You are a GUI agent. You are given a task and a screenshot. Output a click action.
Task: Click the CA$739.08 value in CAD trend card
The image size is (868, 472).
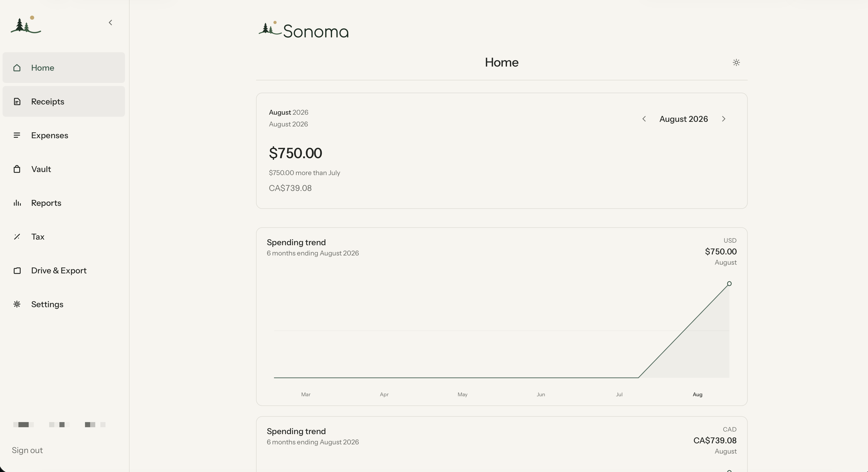(x=715, y=441)
